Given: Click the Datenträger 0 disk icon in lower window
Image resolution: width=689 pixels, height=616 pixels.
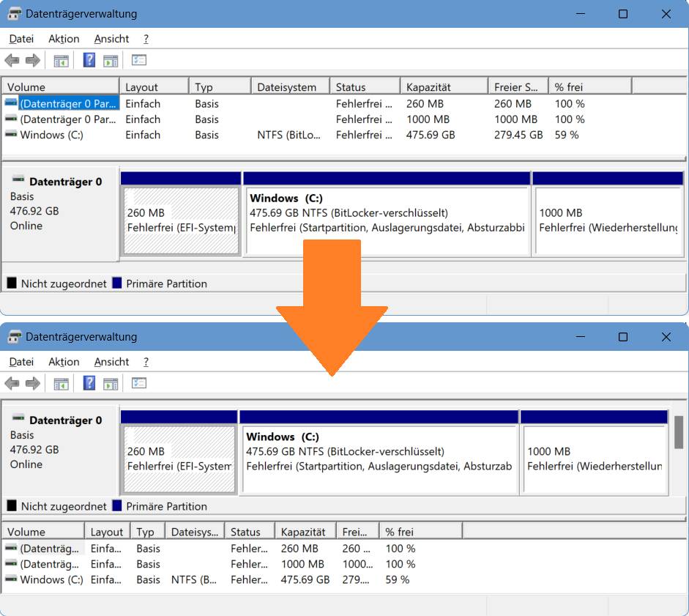Looking at the screenshot, I should click(x=20, y=420).
